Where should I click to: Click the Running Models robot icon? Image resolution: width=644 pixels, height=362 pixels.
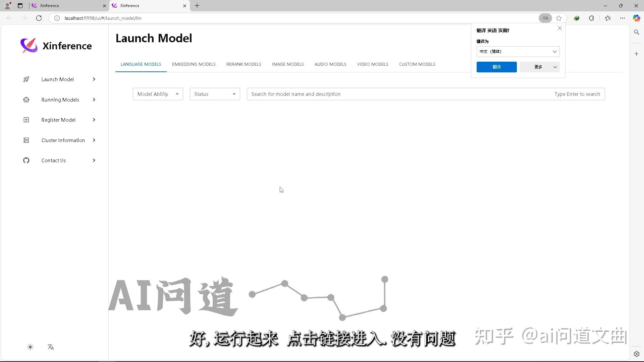(x=26, y=100)
